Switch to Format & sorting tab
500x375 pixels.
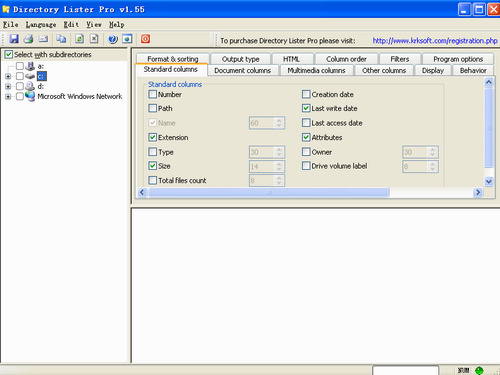coord(173,59)
